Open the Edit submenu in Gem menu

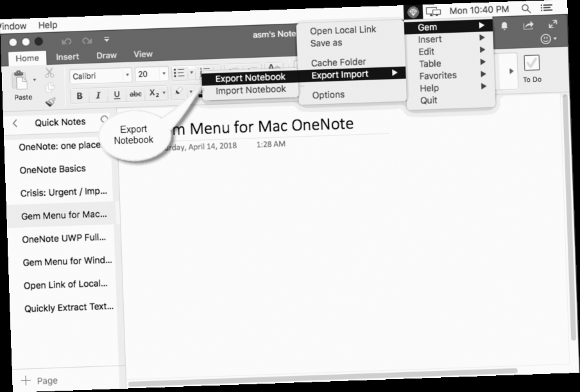(x=450, y=51)
